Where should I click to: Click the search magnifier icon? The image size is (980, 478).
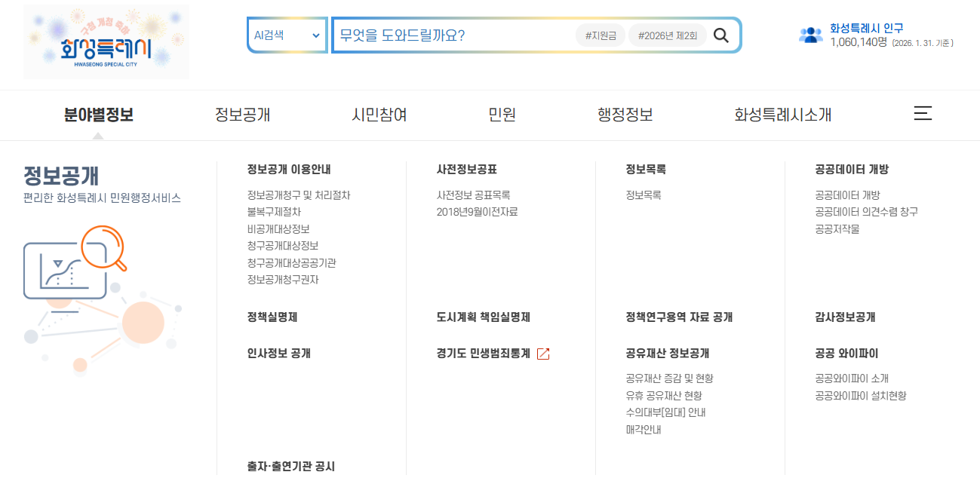point(721,35)
